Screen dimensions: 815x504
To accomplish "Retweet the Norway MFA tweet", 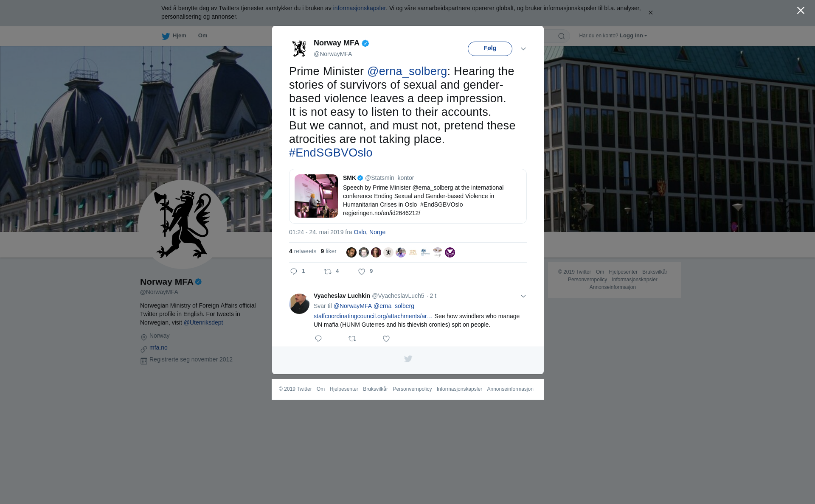I will tap(328, 272).
